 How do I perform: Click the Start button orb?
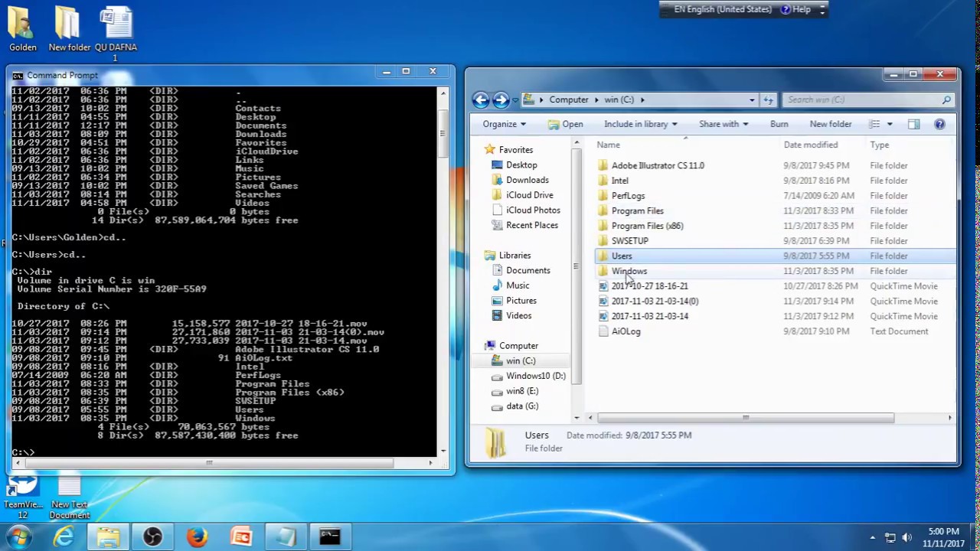click(x=19, y=536)
